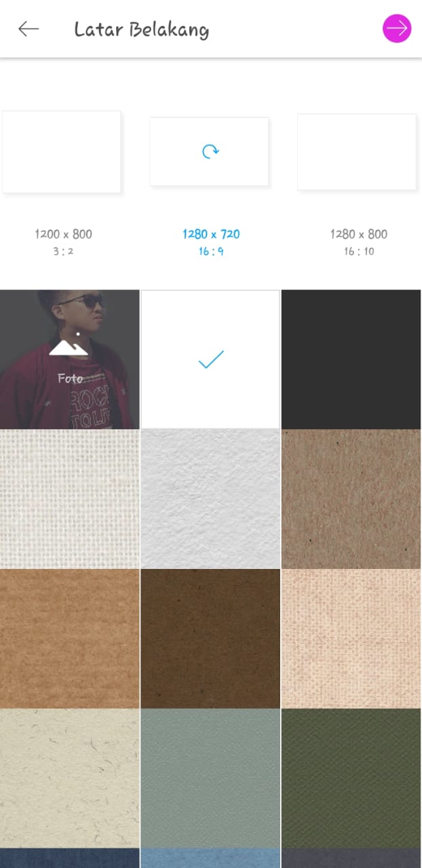
Task: Select the orange-brown cardboard texture
Action: coord(70,639)
